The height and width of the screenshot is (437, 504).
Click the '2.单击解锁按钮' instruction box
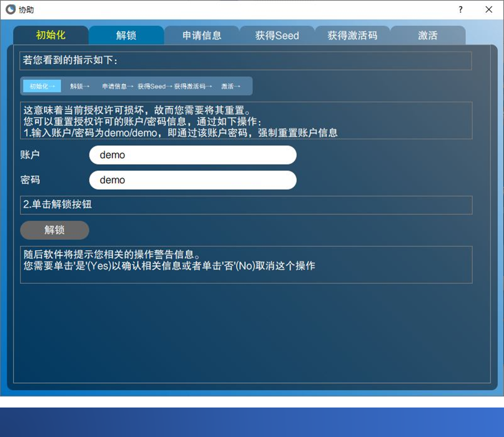246,205
